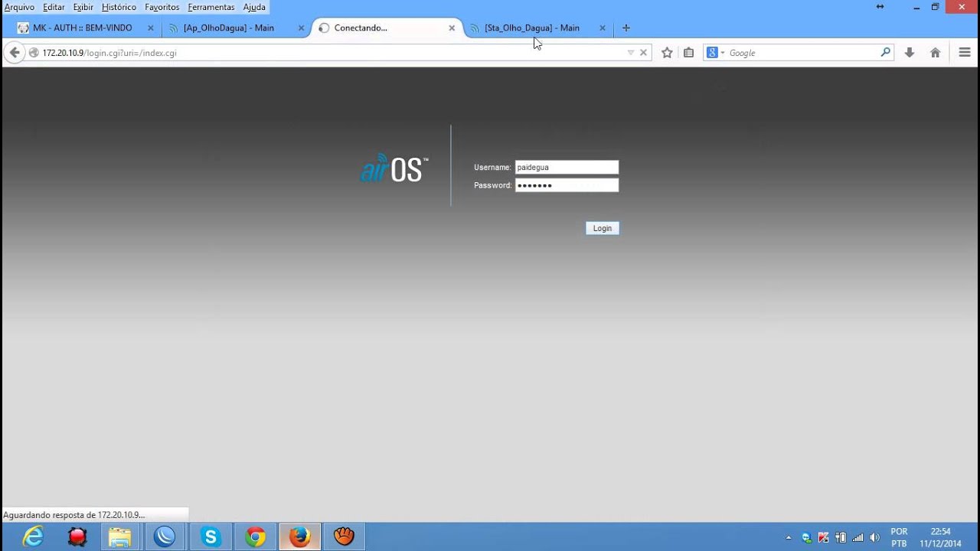Open the Favoritos menu
Image resolution: width=980 pixels, height=551 pixels.
(x=162, y=7)
